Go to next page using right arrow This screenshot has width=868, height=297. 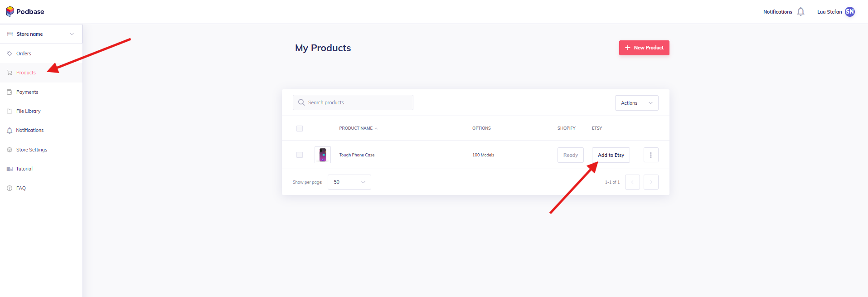(650, 182)
